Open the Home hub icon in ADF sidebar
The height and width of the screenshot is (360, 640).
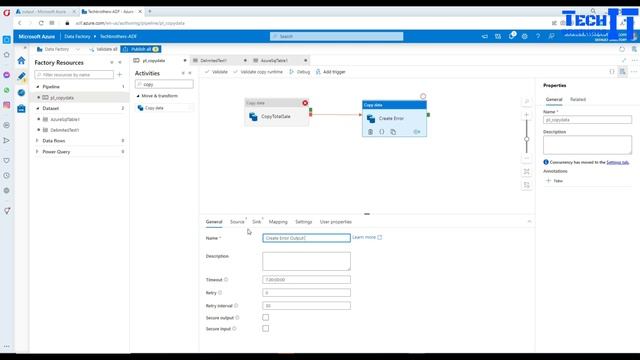(x=21, y=61)
